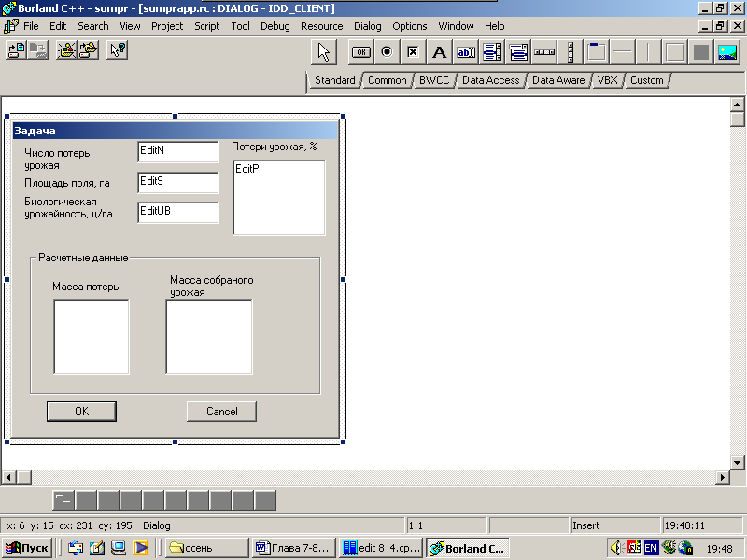Open the Project menu
This screenshot has height=560, width=747.
(167, 26)
